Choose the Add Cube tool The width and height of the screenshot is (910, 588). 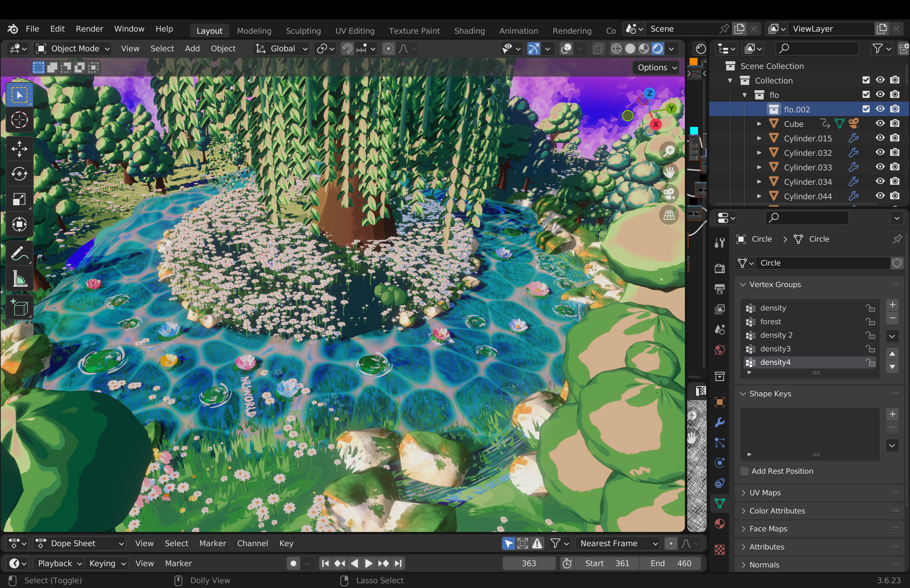point(19,307)
